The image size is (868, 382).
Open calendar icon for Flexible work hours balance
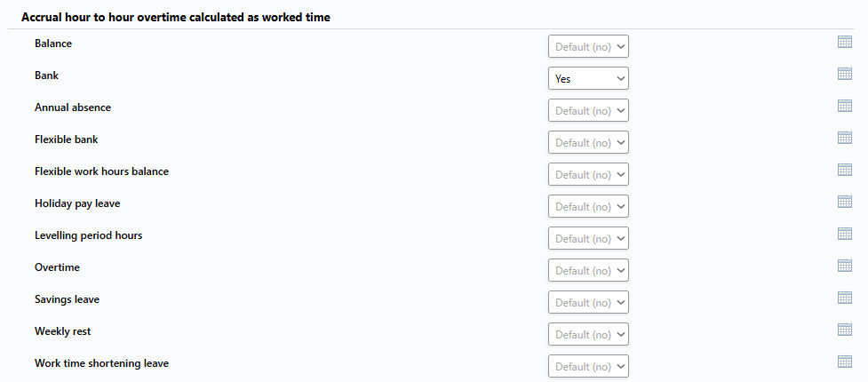(845, 170)
